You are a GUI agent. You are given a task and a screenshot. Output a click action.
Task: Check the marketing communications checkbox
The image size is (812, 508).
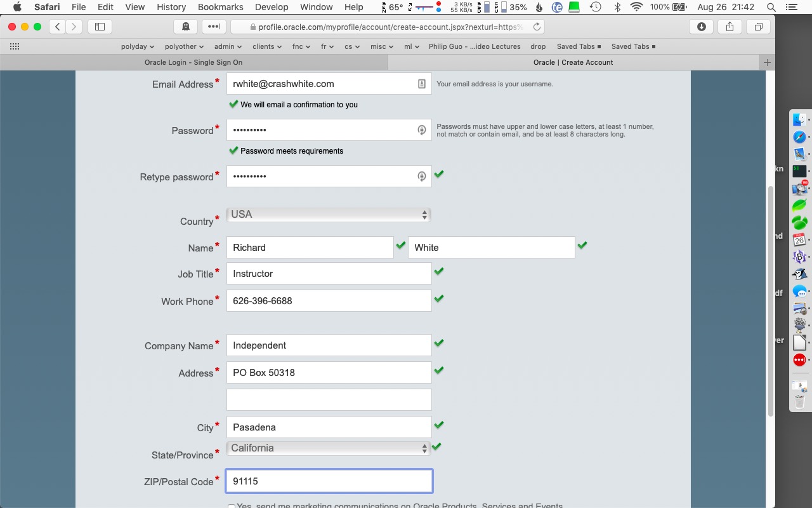coord(232,506)
